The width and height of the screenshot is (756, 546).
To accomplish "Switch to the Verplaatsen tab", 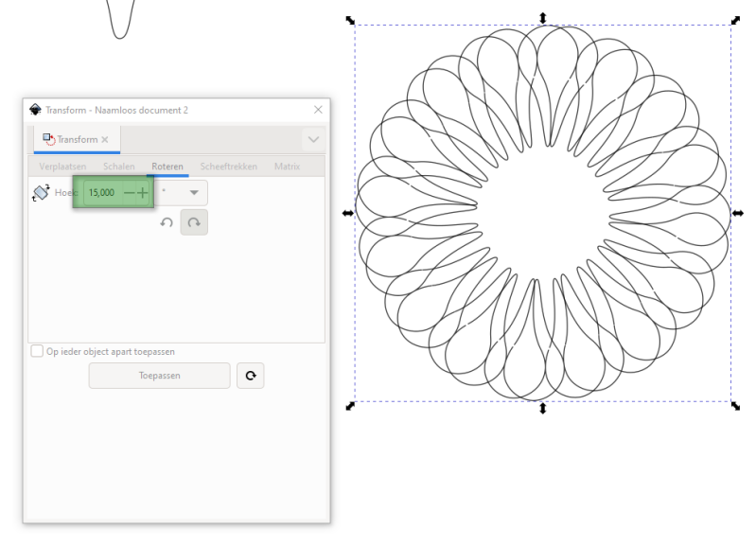I will click(x=62, y=167).
